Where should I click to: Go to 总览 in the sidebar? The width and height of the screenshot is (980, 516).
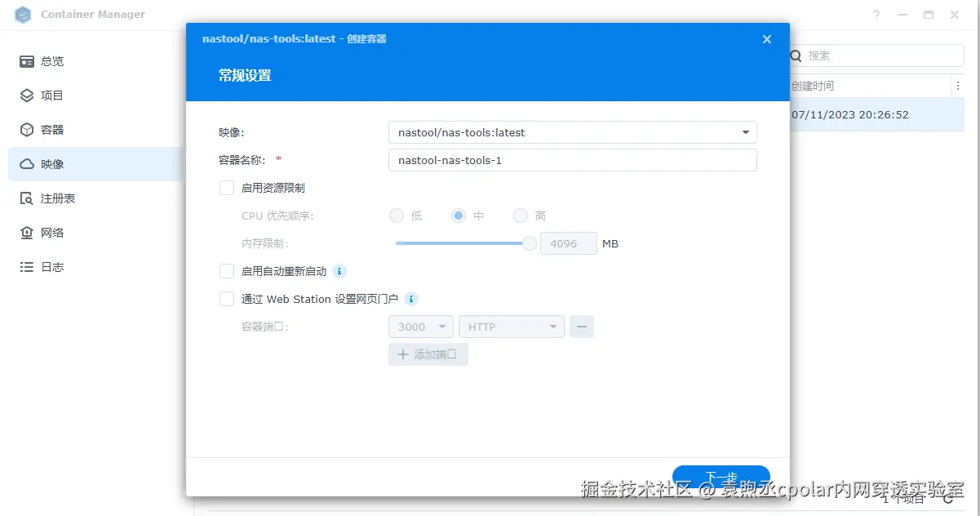[x=96, y=61]
